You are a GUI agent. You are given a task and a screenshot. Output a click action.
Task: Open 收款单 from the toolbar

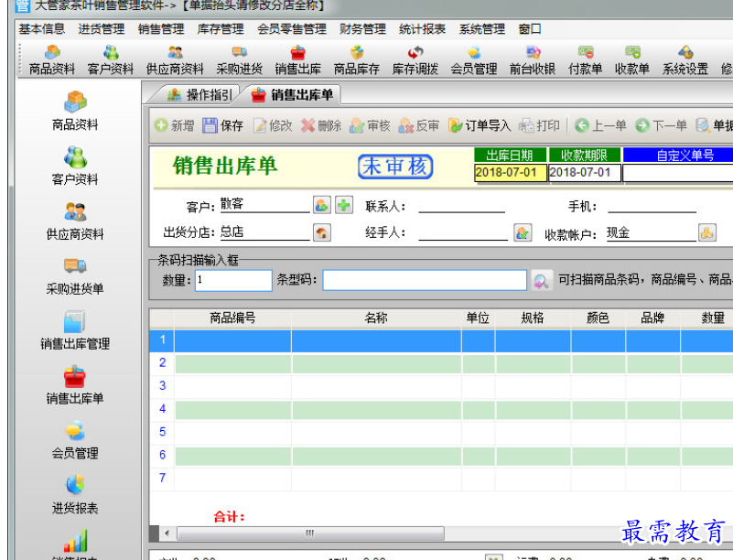pyautogui.click(x=632, y=60)
